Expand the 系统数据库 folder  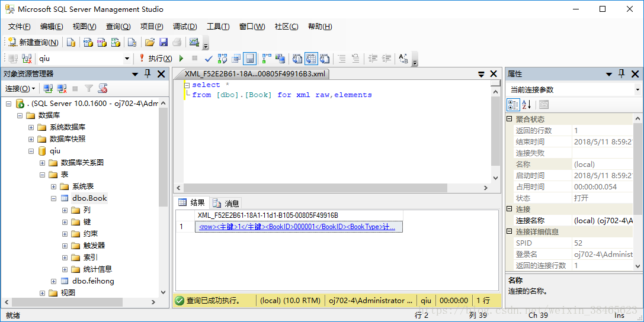31,128
